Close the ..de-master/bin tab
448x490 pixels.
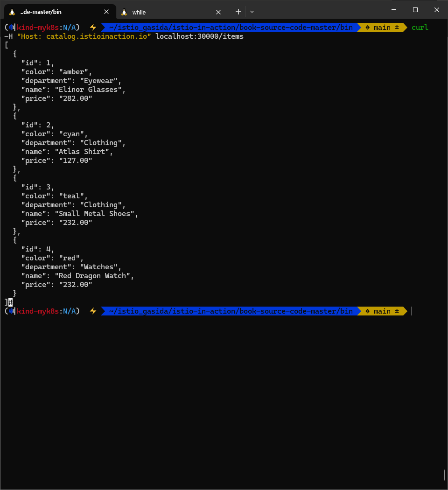click(106, 12)
